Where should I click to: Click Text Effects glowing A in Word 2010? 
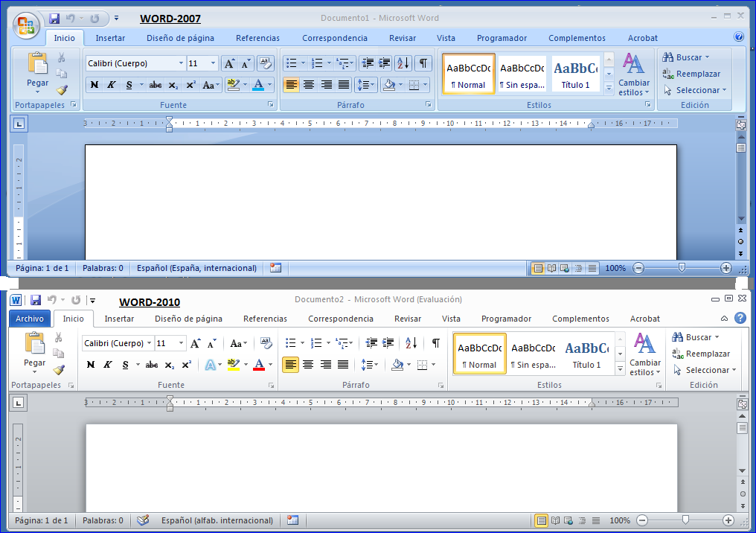click(x=210, y=365)
